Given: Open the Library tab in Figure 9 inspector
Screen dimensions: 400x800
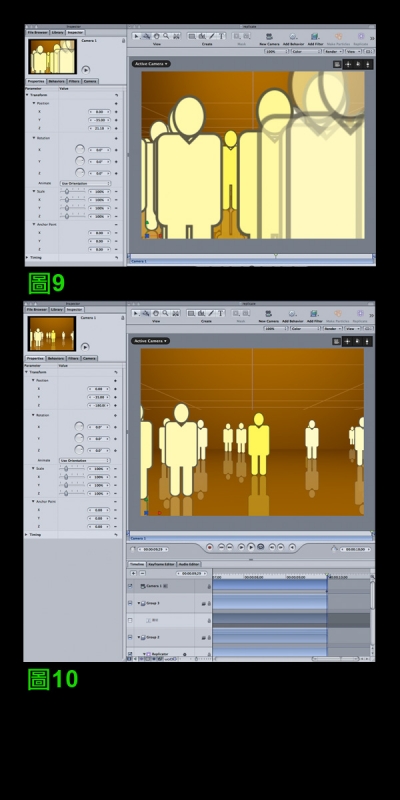Looking at the screenshot, I should [57, 32].
